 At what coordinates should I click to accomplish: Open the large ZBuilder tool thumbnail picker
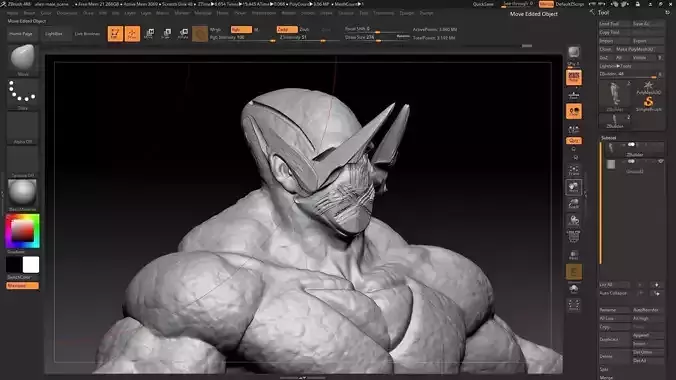615,95
